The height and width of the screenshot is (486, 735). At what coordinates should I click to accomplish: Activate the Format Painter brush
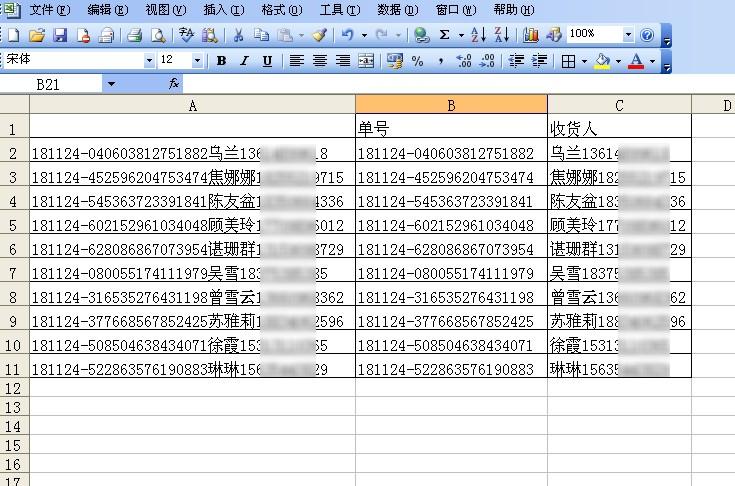coord(320,35)
